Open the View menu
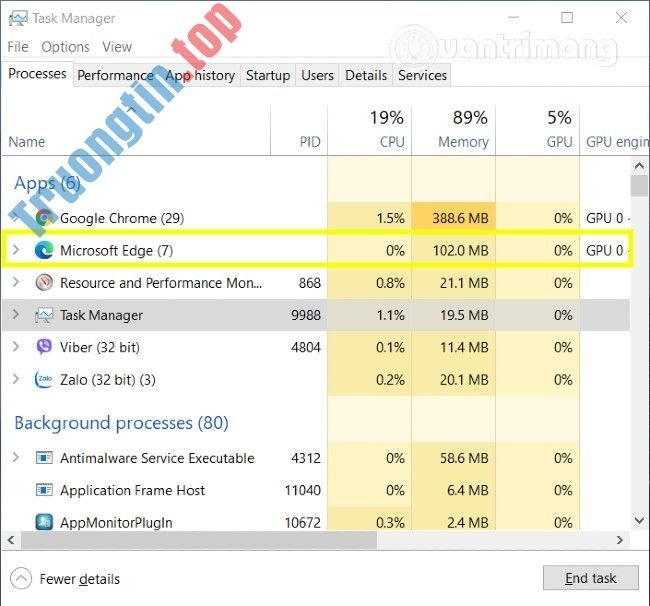This screenshot has width=650, height=606. click(x=117, y=47)
